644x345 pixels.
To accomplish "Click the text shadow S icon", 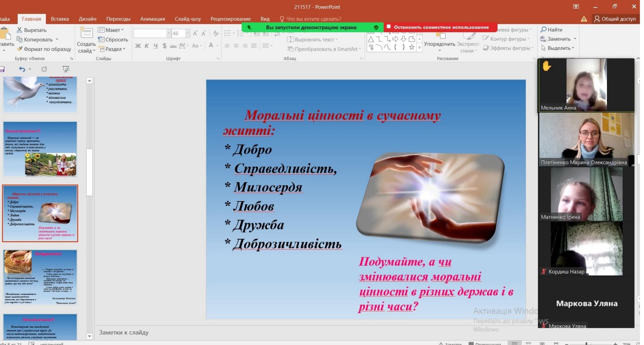I will click(164, 46).
